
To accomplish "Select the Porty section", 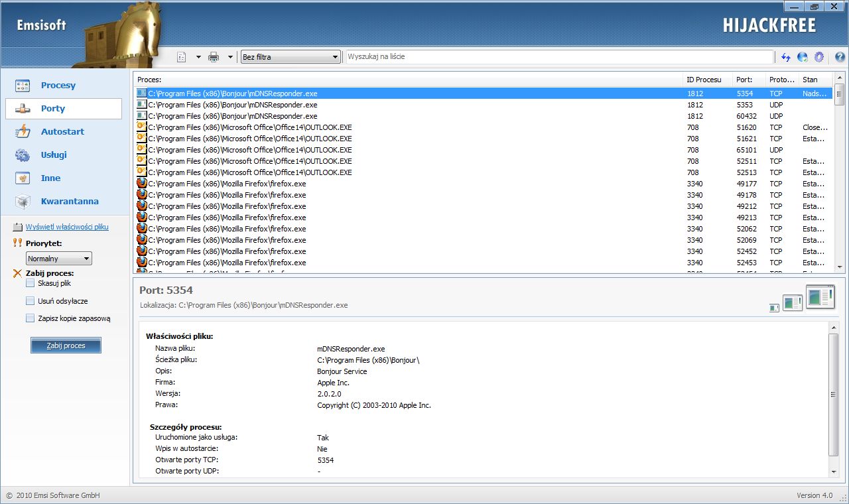I will (x=64, y=108).
